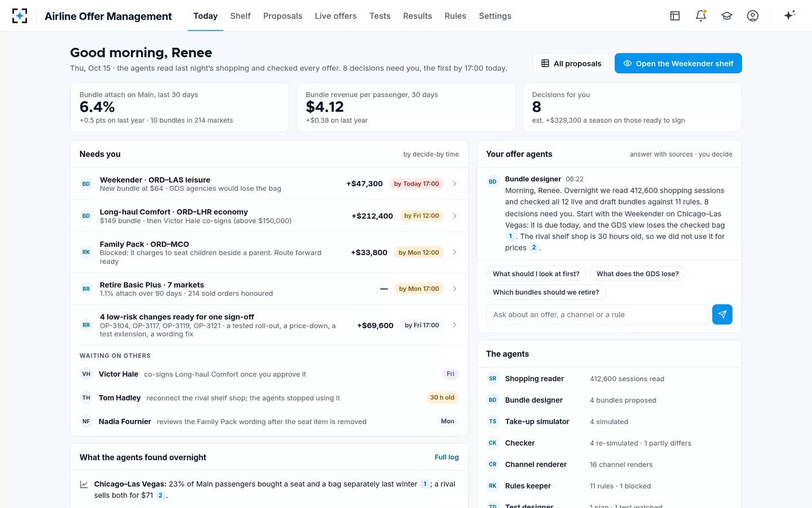Open the Proposals tab
This screenshot has width=812, height=508.
(x=283, y=16)
